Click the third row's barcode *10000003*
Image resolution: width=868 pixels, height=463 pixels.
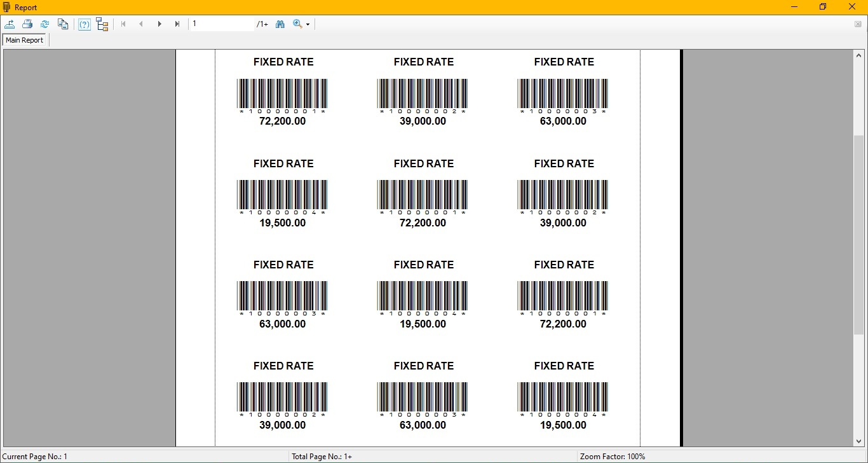coord(283,299)
